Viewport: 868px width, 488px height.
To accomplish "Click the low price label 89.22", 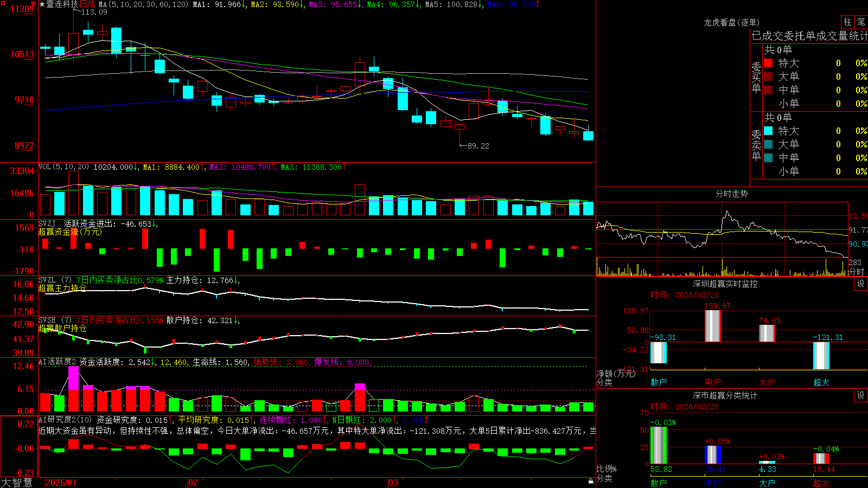I will click(x=478, y=146).
